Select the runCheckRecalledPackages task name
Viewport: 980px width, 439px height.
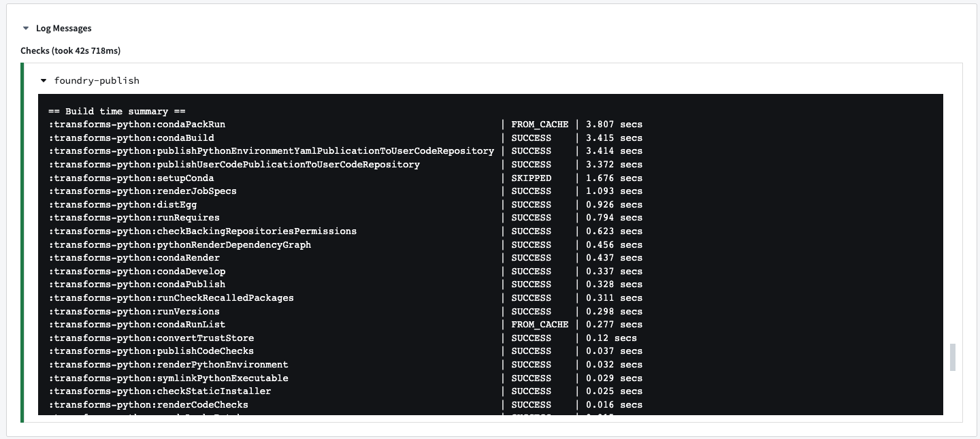click(x=171, y=298)
